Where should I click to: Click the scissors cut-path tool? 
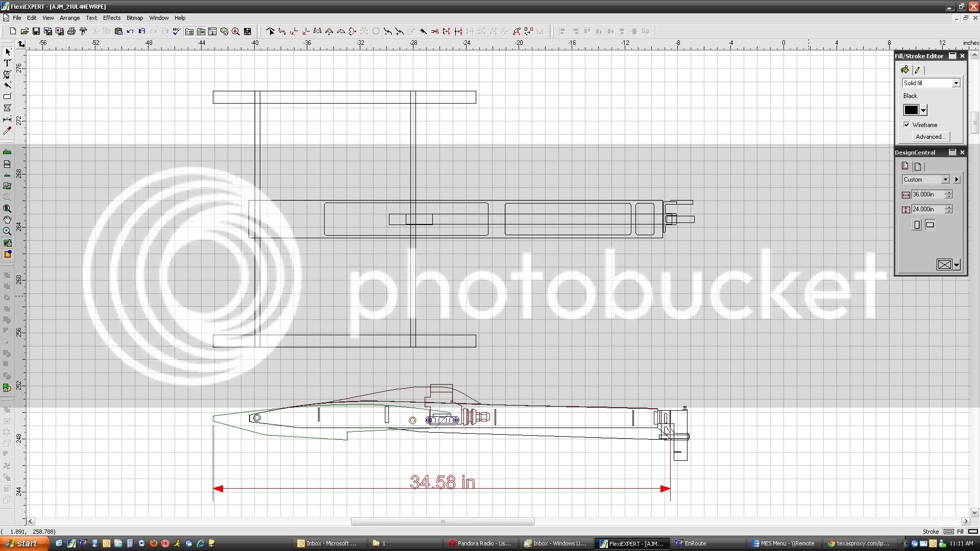coord(435,31)
